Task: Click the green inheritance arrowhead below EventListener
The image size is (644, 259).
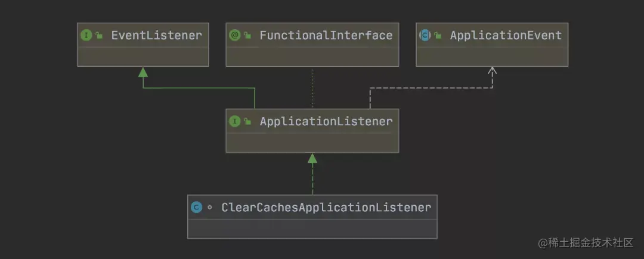Action: (x=143, y=72)
